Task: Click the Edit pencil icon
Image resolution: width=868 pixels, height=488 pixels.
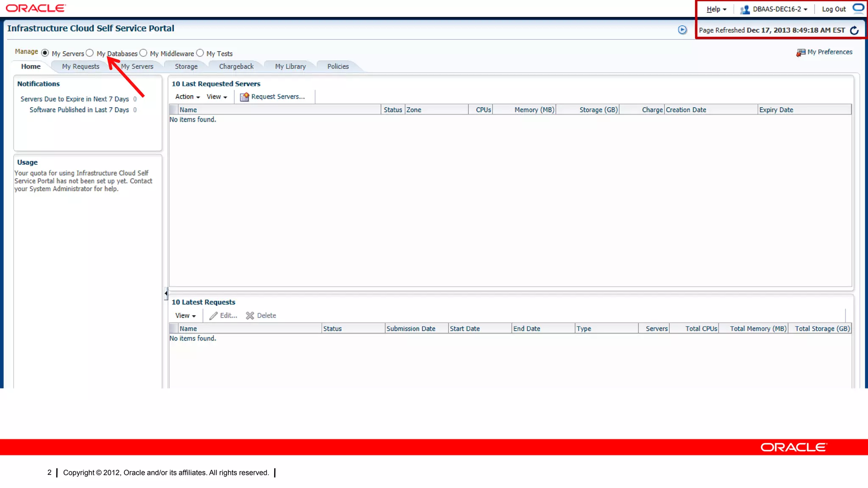Action: pos(214,316)
